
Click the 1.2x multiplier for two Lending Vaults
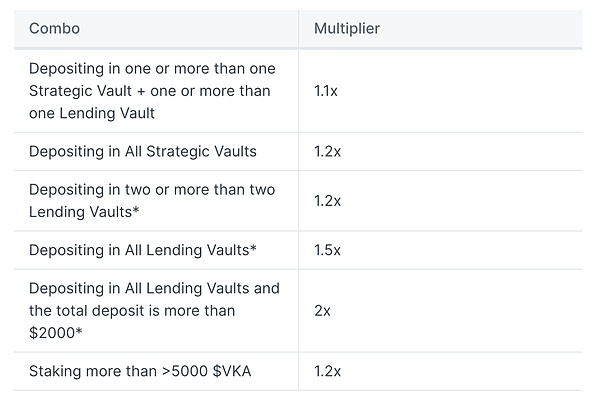click(x=327, y=200)
